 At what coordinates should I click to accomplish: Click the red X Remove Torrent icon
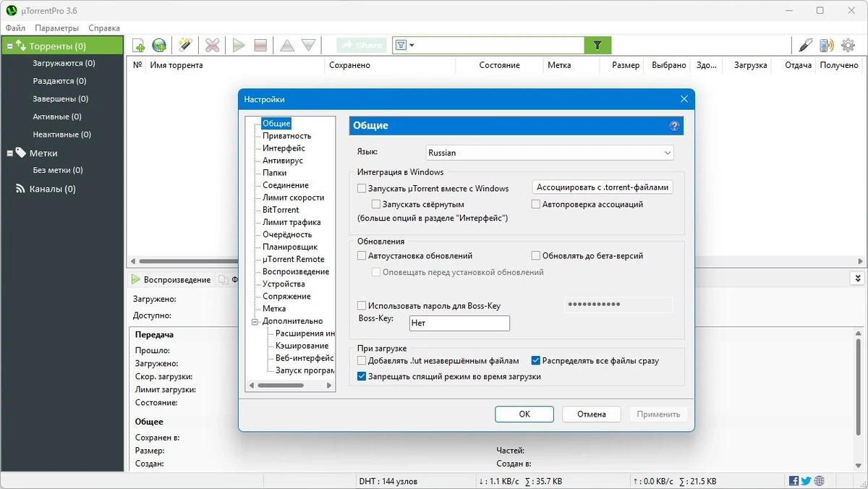tap(212, 46)
